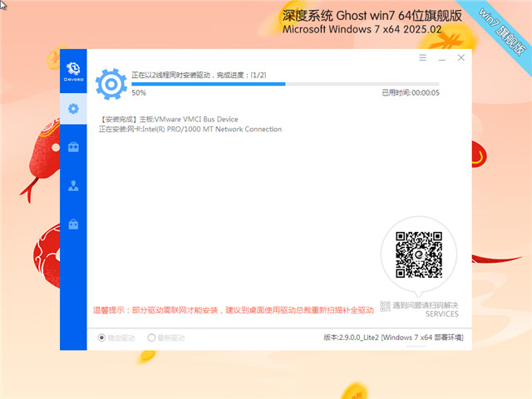Click the 50% progress percentage label
This screenshot has height=399, width=532.
click(139, 92)
